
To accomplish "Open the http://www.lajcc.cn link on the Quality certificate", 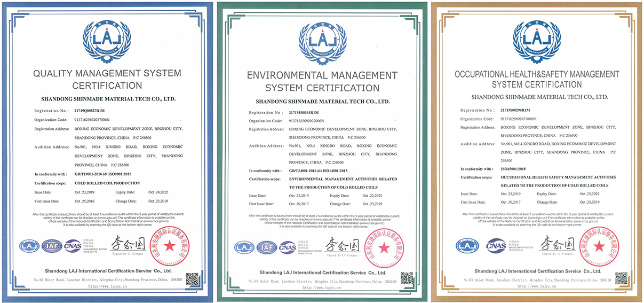I will (107, 286).
